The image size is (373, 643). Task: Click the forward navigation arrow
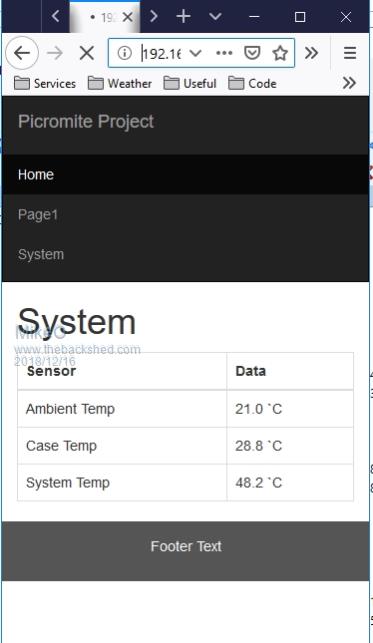pos(55,53)
